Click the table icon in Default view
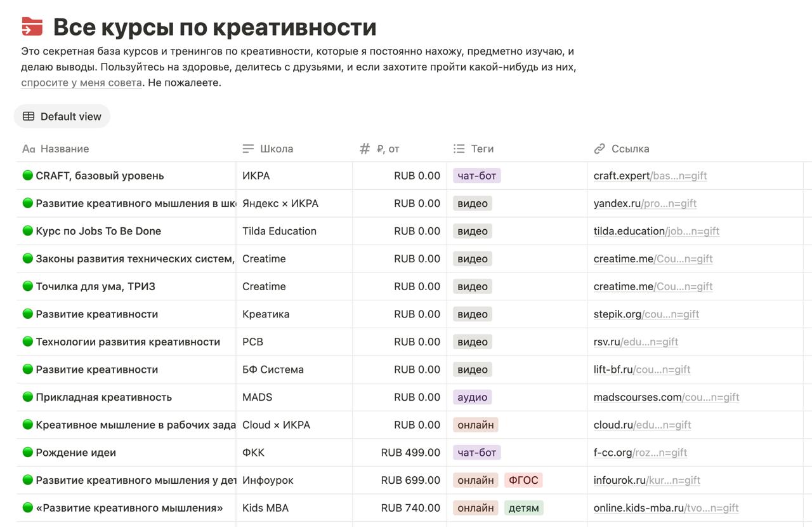The width and height of the screenshot is (812, 527). pyautogui.click(x=29, y=116)
